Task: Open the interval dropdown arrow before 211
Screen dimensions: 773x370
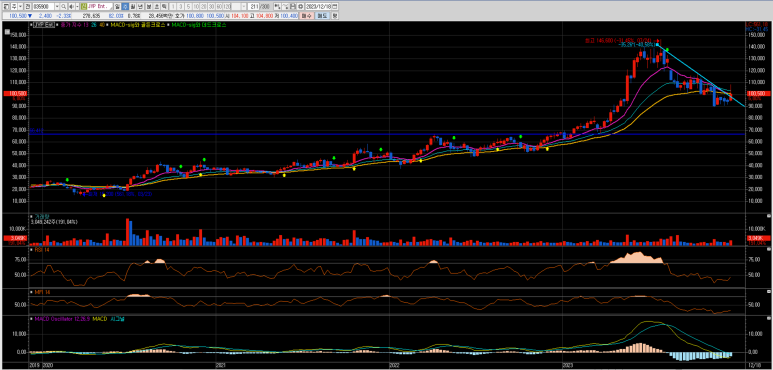Action: (x=244, y=6)
